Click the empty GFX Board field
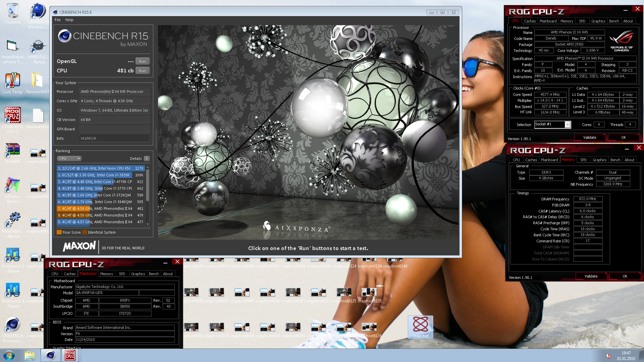644x362 pixels. (114, 129)
